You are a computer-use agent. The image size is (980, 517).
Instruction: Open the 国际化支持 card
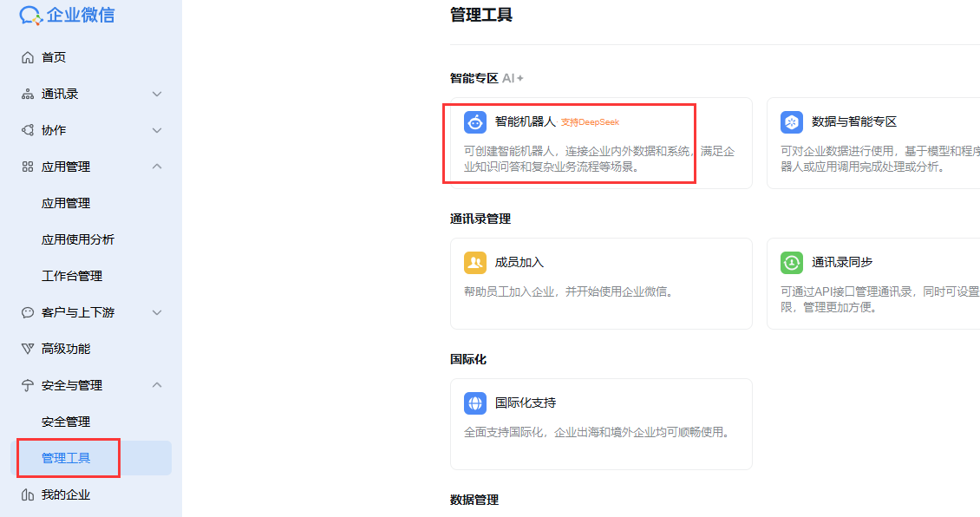click(x=601, y=424)
